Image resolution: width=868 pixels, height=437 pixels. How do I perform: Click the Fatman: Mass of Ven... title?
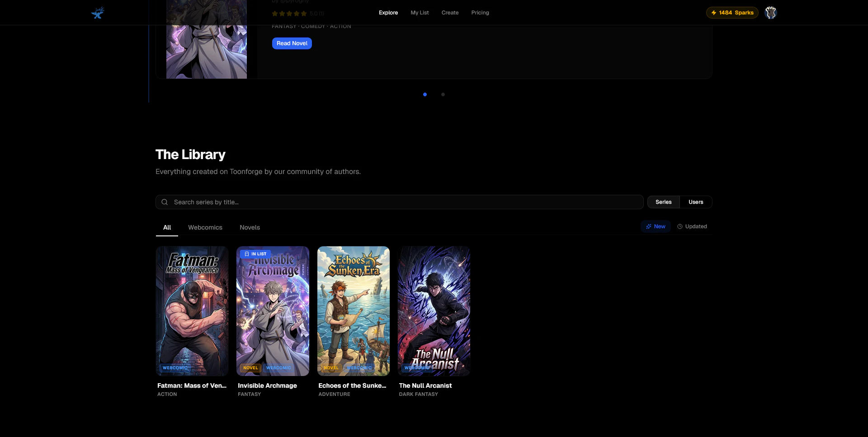pyautogui.click(x=192, y=385)
